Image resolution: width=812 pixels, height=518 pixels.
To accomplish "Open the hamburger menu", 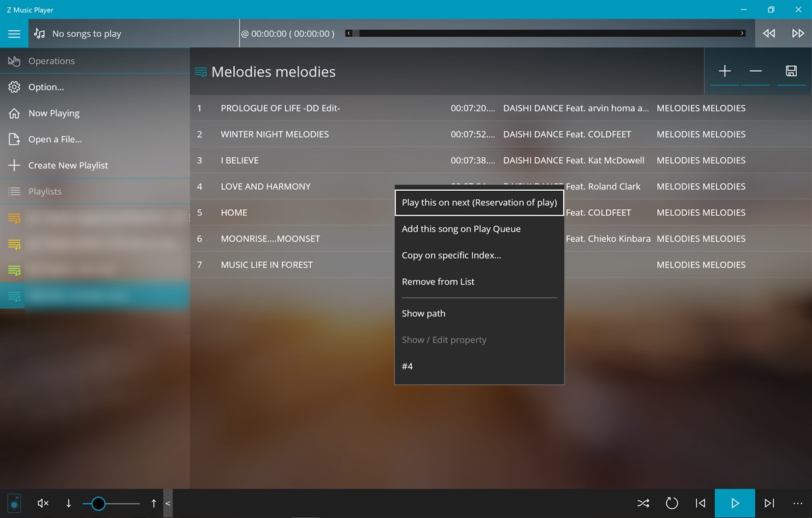I will pos(14,33).
